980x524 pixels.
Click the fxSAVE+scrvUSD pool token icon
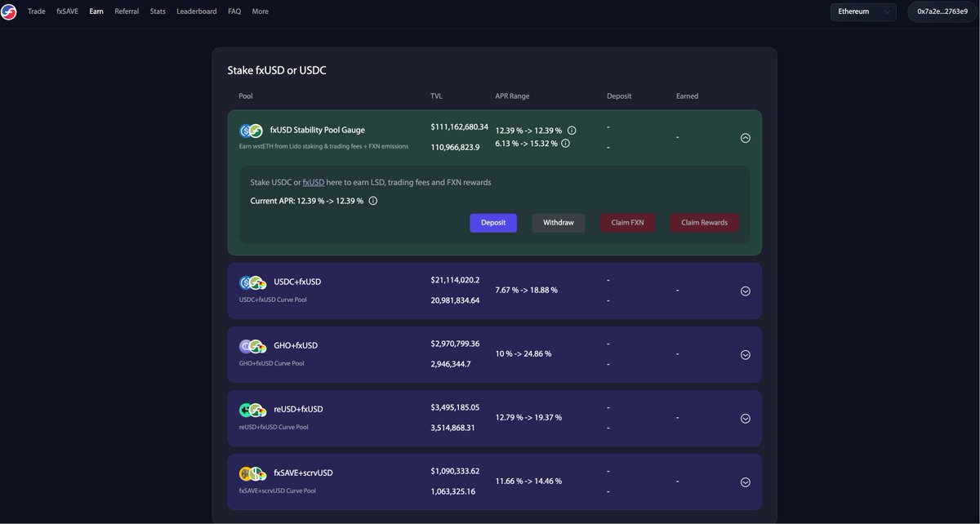252,473
